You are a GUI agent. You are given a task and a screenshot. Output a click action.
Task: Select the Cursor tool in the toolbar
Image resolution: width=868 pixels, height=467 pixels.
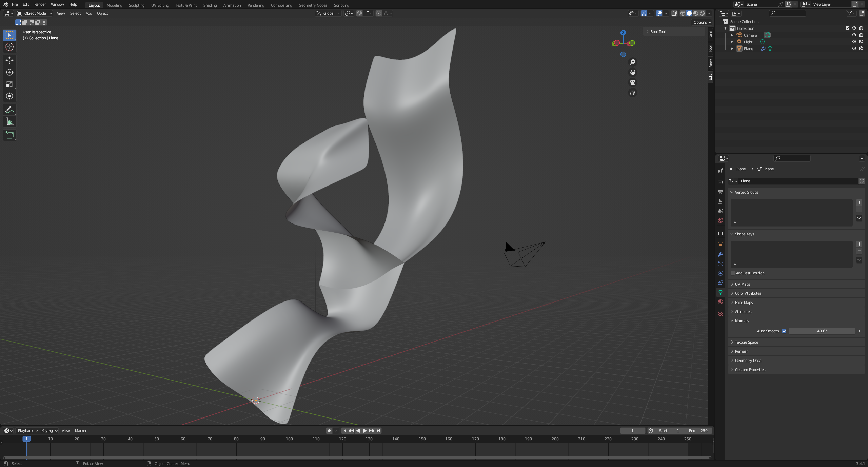[x=9, y=47]
